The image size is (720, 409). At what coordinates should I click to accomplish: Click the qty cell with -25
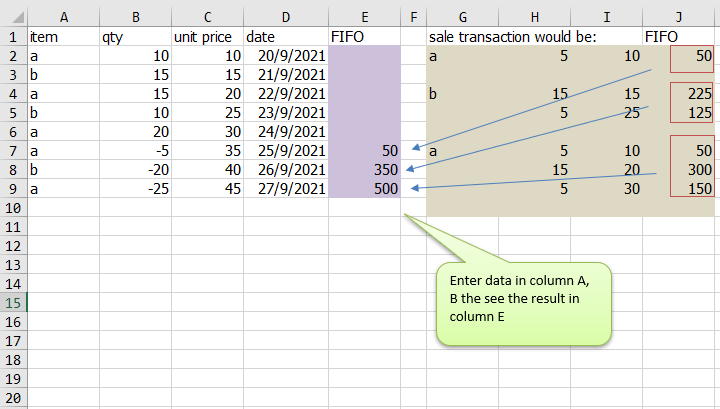coord(134,188)
